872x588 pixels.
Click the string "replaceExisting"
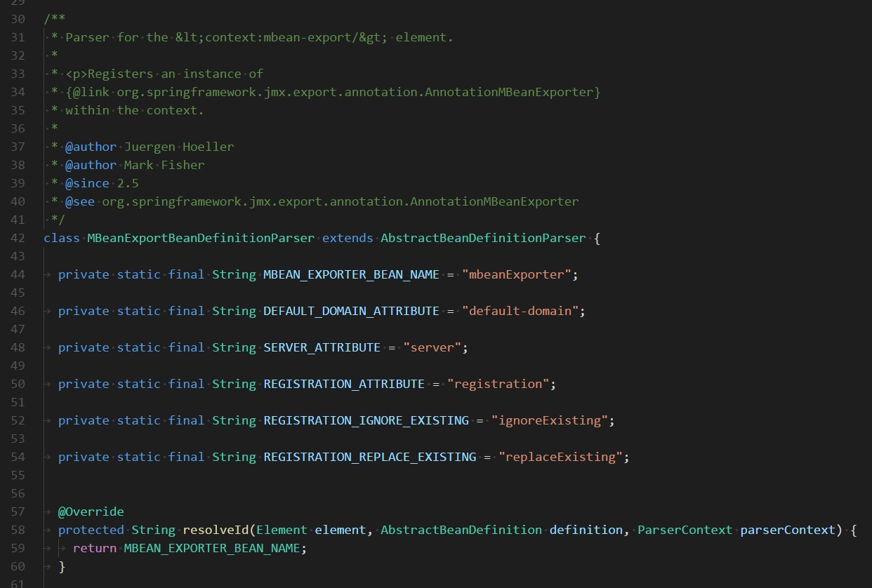560,457
